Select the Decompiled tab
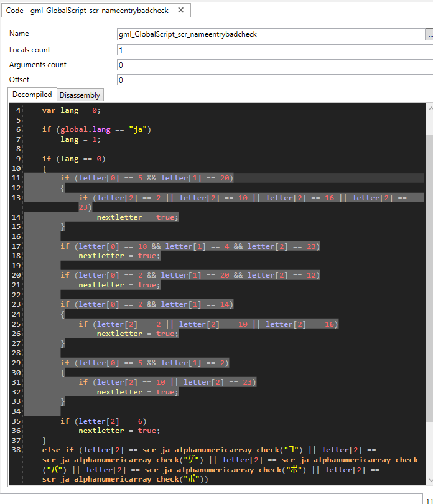This screenshot has height=504, width=433. pyautogui.click(x=32, y=95)
